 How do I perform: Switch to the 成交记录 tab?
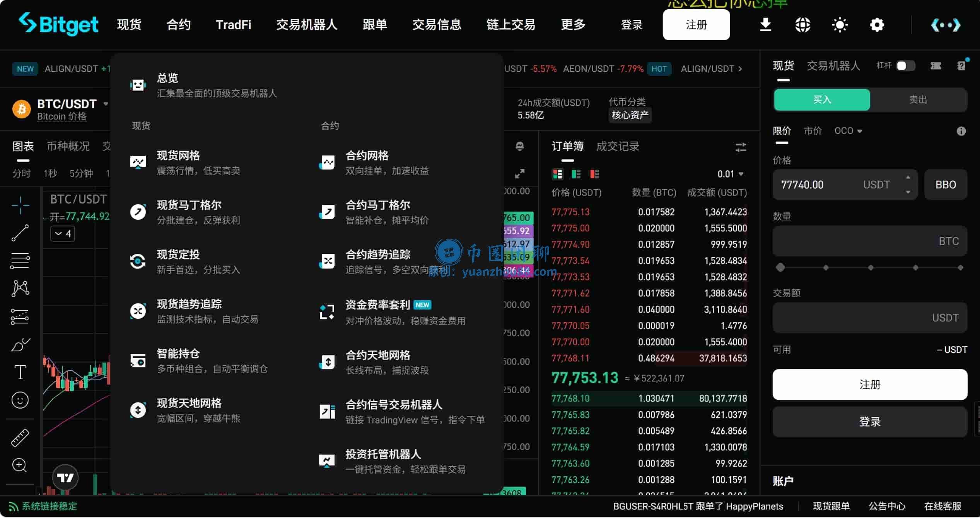[618, 146]
